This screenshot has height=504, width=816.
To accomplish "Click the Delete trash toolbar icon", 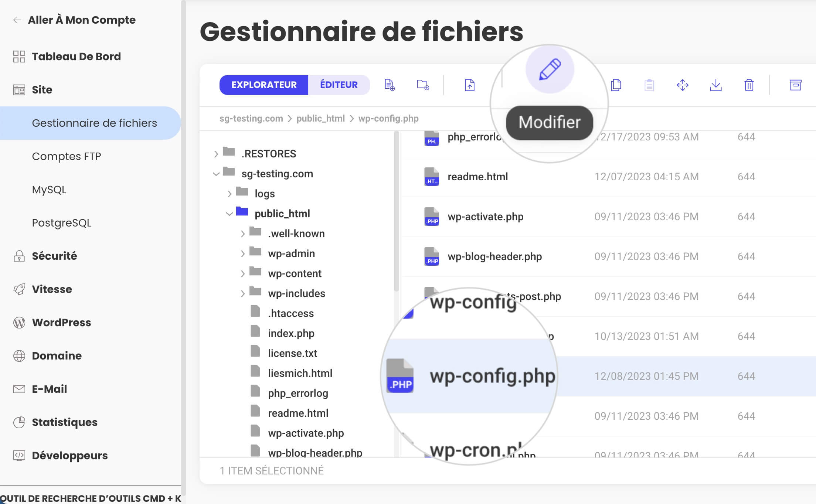I will pos(749,85).
